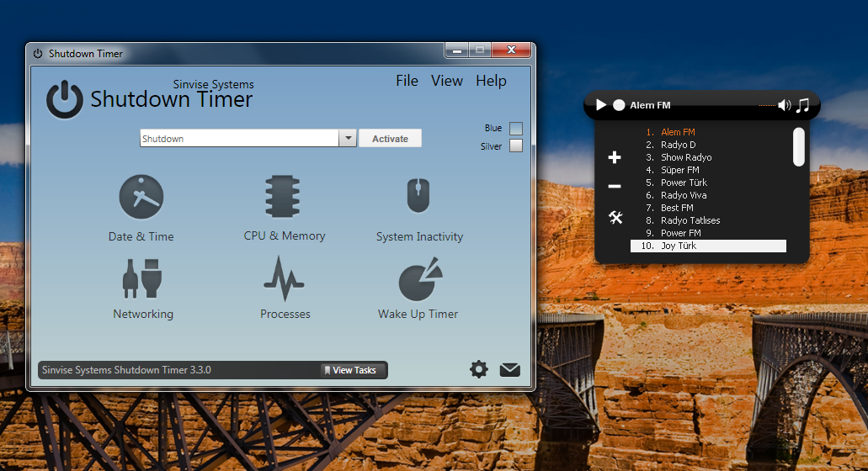Select the Wake Up Timer icon
The height and width of the screenshot is (471, 868).
click(418, 279)
